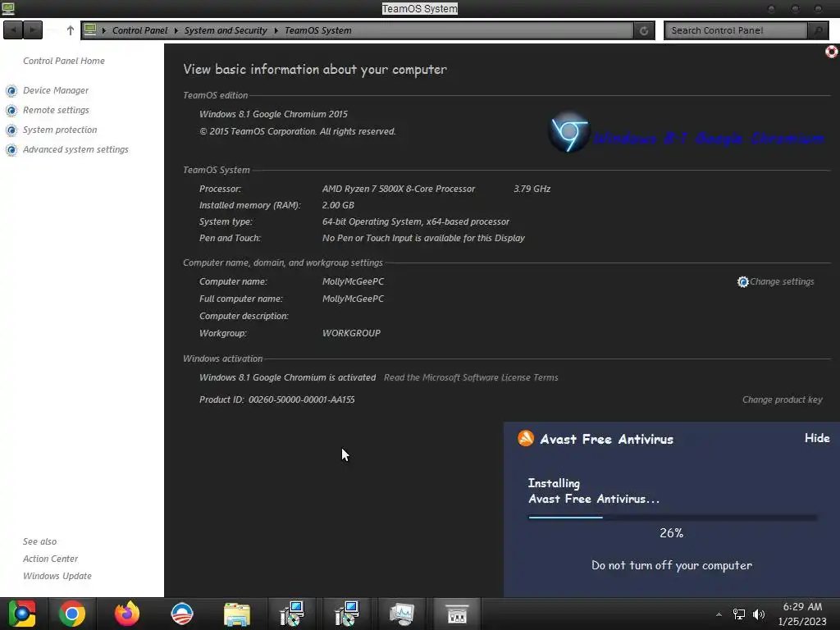Viewport: 840px width, 630px height.
Task: Expand the arrow after System and Security
Action: point(276,30)
